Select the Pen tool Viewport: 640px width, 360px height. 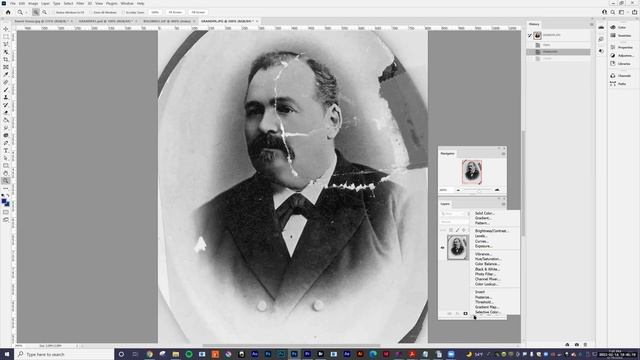(6, 143)
